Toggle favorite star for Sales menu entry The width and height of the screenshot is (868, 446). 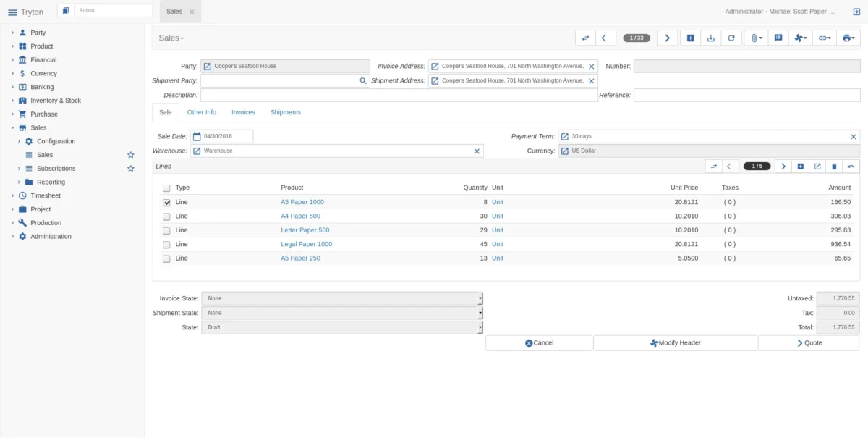tap(131, 155)
